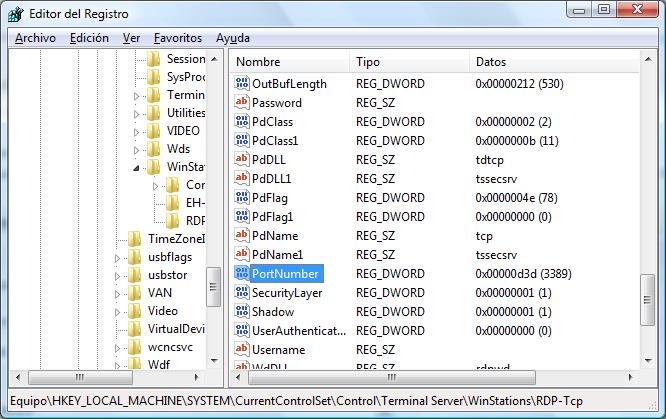
Task: Expand the lowercase Video tree node arrow
Action: tap(118, 312)
